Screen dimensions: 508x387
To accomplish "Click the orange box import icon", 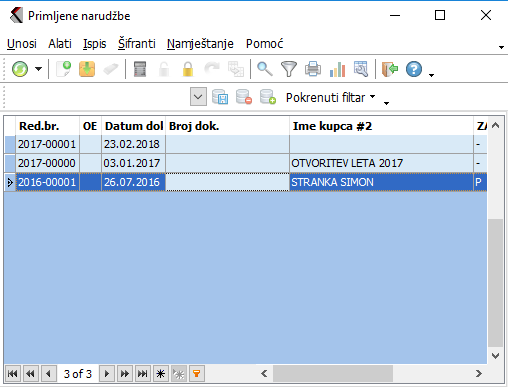I will click(x=87, y=69).
